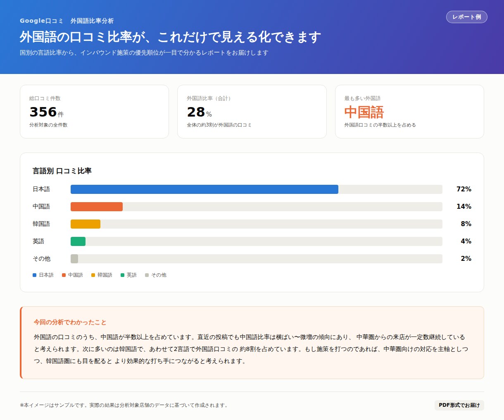Viewport: 504px width, 420px height.
Task: Click the 英語 row label in chart
Action: click(38, 241)
